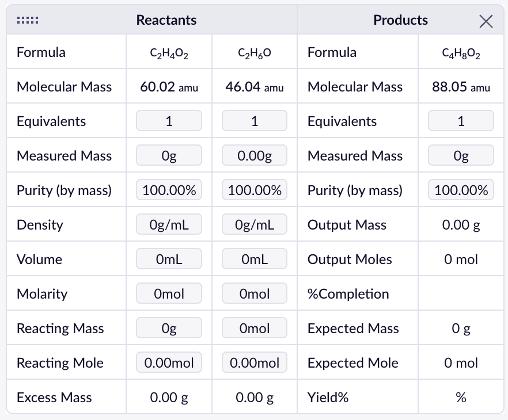The width and height of the screenshot is (508, 420).
Task: Change product Purity (by mass) value
Action: [461, 190]
